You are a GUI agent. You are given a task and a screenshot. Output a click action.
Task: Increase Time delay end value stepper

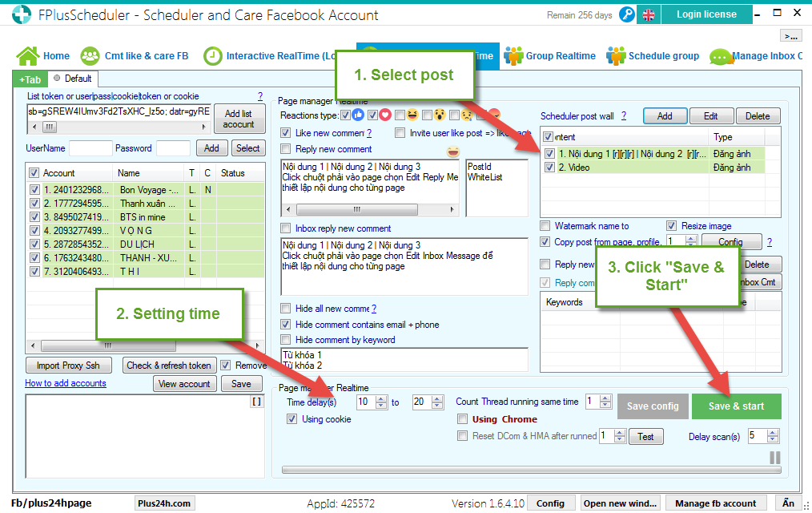tap(437, 398)
